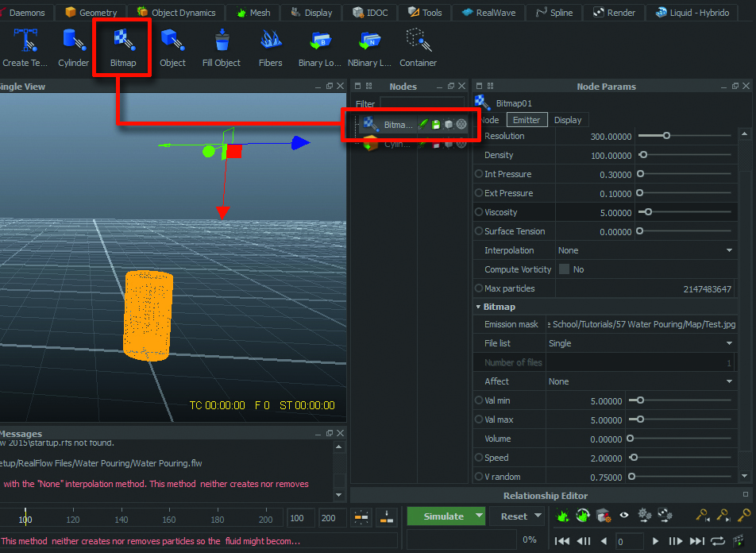Collapse the Bitmap parameter section
The height and width of the screenshot is (553, 756).
478,307
